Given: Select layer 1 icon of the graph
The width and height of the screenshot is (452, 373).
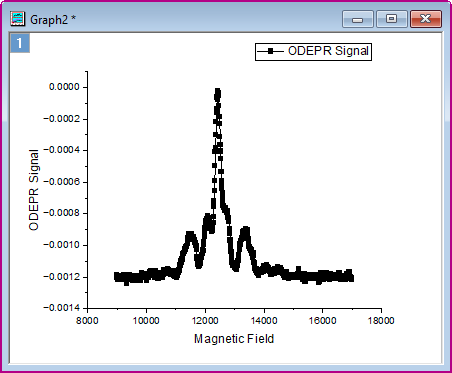Looking at the screenshot, I should pyautogui.click(x=20, y=43).
